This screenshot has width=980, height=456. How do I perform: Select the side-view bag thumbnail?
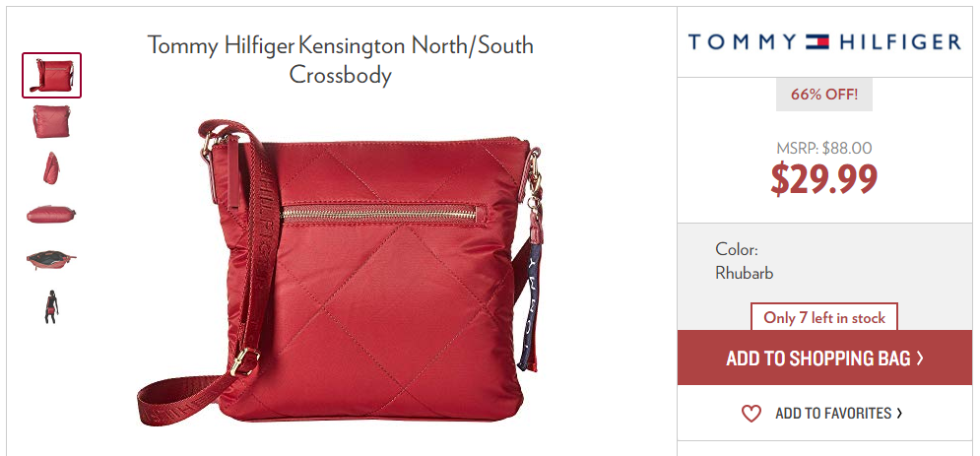[52, 168]
